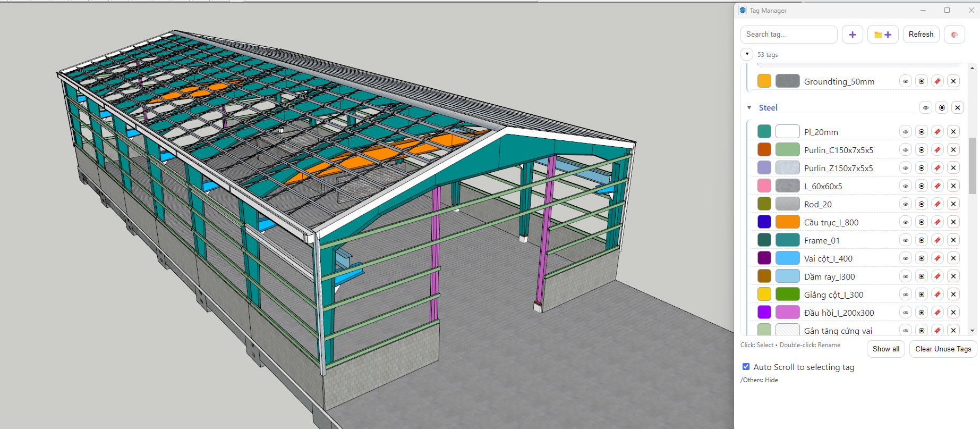980x429 pixels.
Task: Open orange material swatch of Cầu trục_I_800
Action: point(787,222)
